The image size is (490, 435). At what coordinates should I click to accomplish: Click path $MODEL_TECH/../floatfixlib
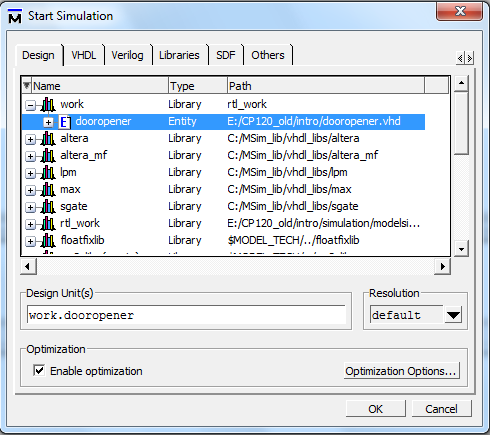click(x=293, y=240)
